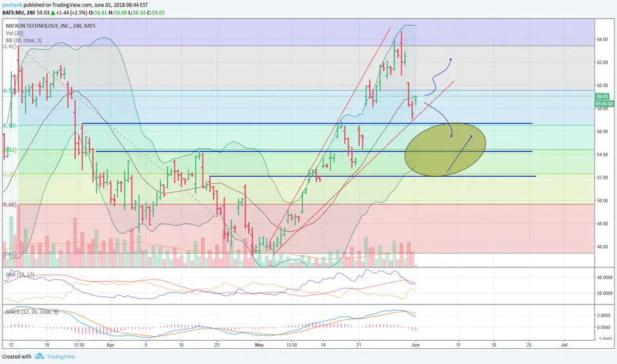Click the 20.0000 DMI axis label
This screenshot has height=364, width=617.
point(605,293)
